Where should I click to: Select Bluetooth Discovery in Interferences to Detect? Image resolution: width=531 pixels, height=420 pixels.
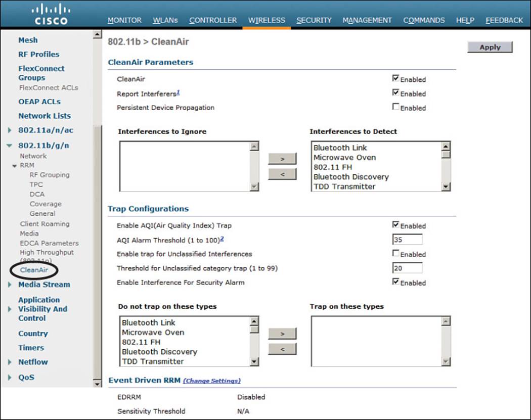(x=351, y=177)
